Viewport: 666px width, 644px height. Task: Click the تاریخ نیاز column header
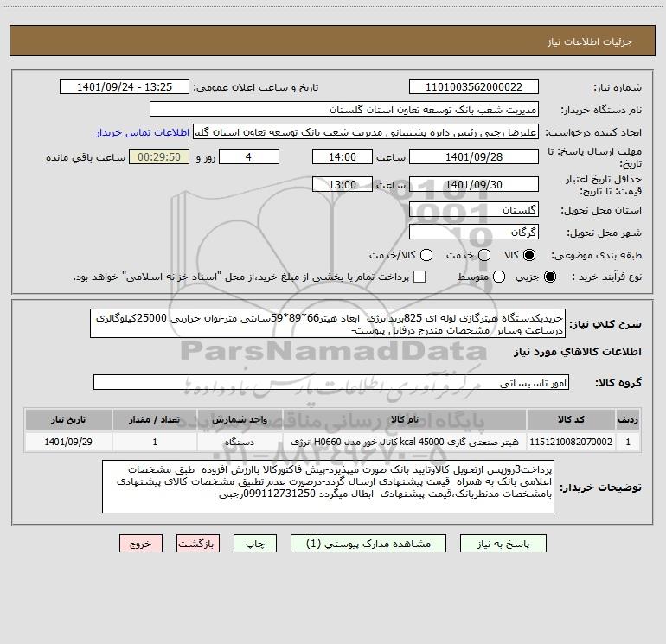(68, 419)
